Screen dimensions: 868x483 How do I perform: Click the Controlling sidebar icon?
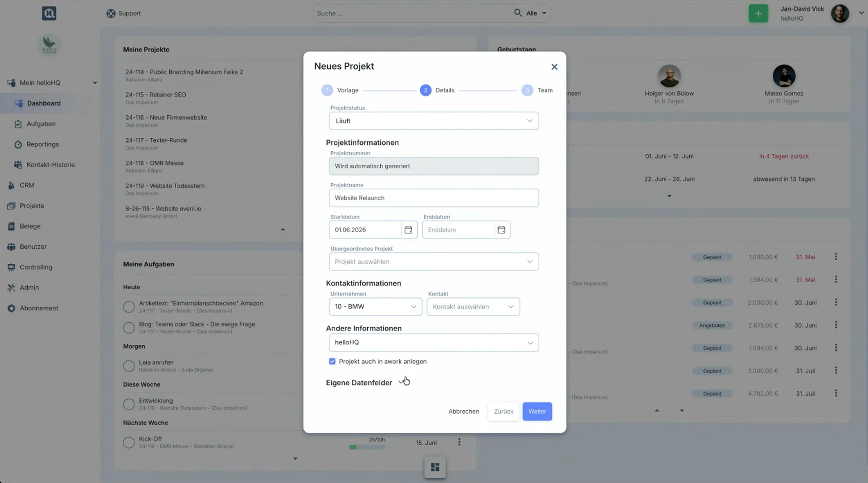click(x=11, y=267)
